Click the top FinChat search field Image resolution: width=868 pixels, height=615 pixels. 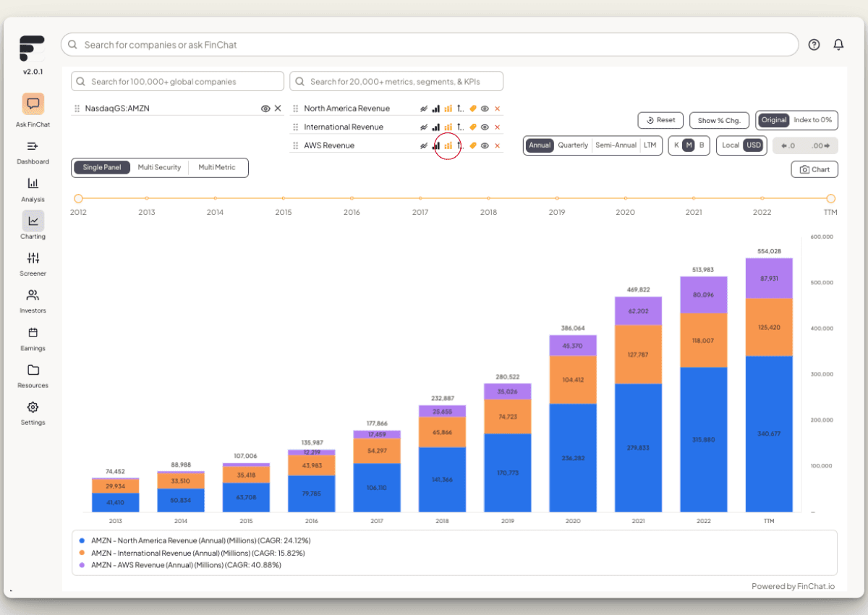coord(430,45)
